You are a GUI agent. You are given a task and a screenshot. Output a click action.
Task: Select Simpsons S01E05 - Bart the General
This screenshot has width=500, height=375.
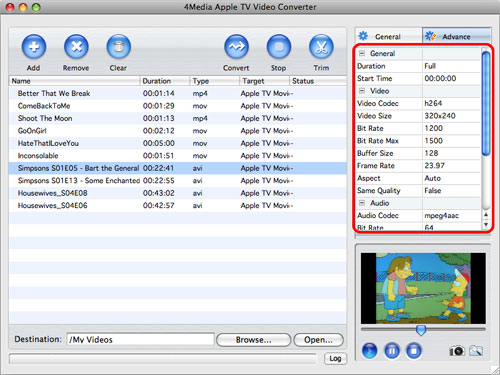pos(177,168)
